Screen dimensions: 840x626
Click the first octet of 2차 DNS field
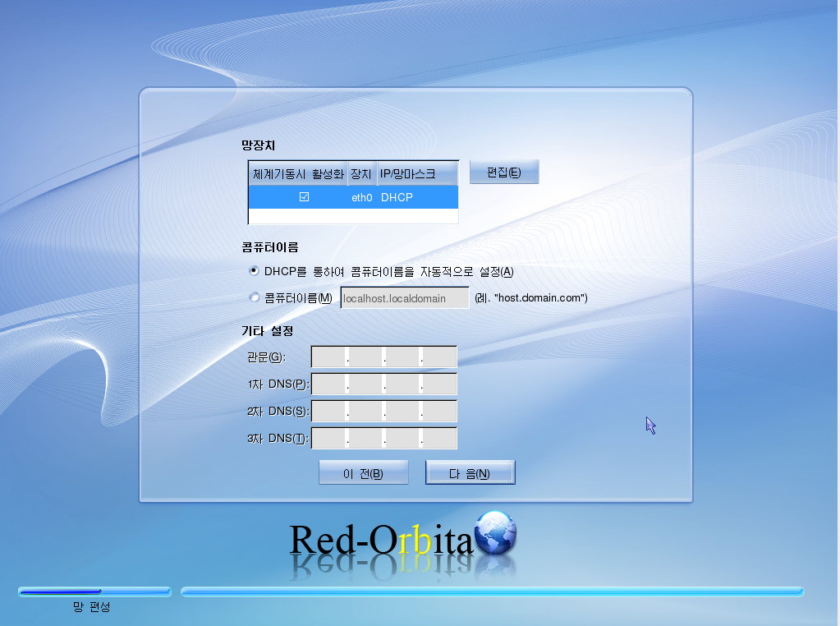pos(329,412)
